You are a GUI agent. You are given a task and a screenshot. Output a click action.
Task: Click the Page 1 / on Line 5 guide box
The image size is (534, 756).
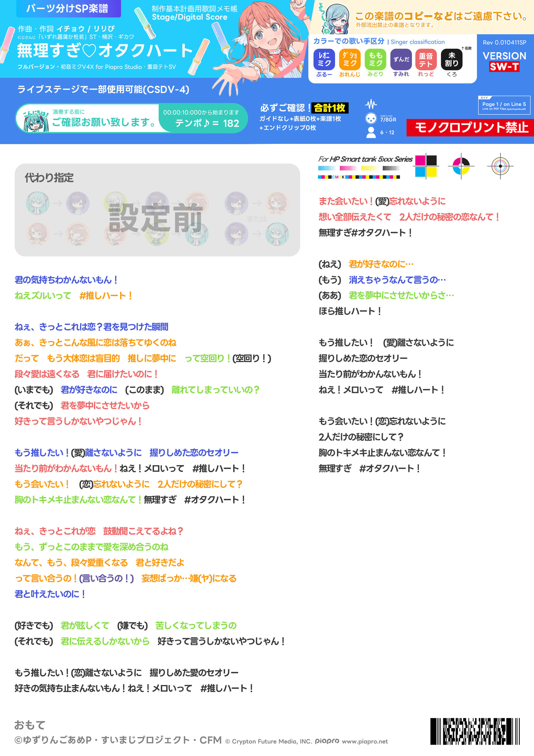(x=504, y=105)
